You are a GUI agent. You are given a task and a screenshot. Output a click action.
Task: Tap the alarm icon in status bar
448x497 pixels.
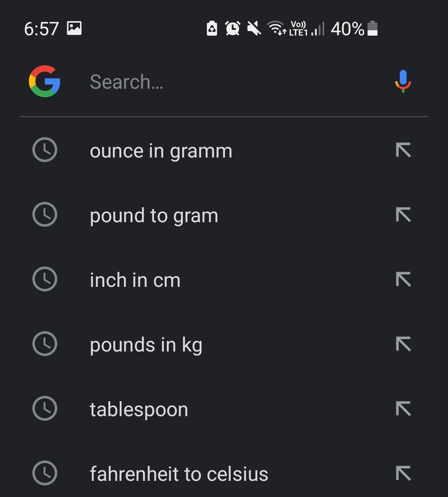coord(233,29)
